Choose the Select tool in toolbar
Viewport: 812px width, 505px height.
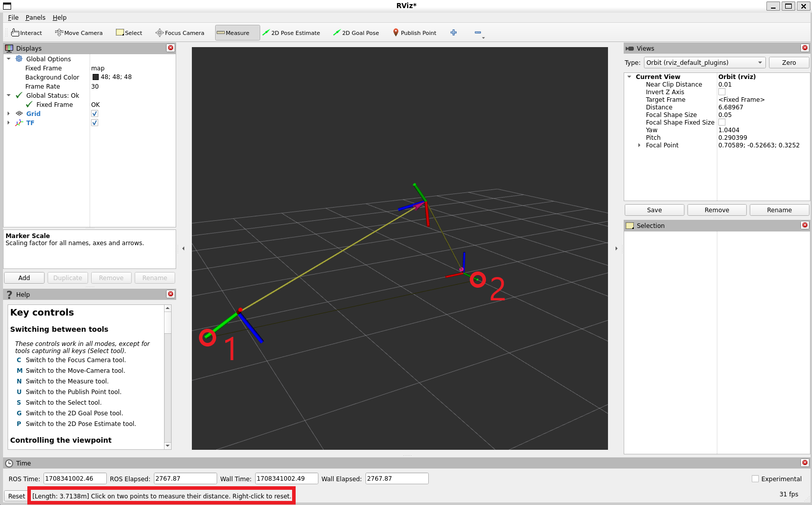coord(129,33)
